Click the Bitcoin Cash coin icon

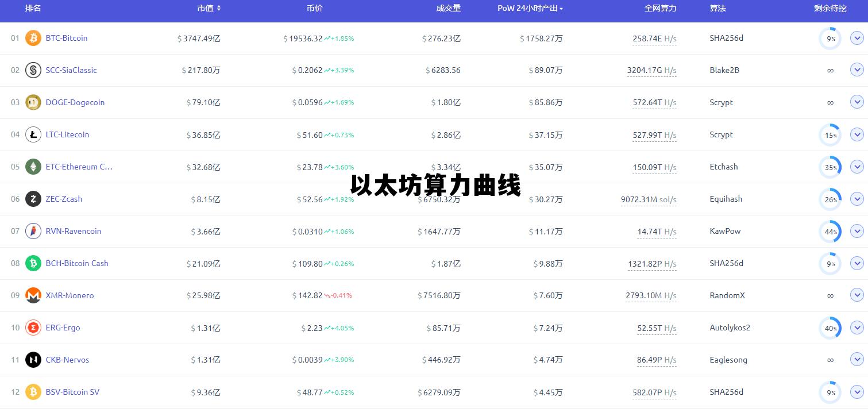33,263
